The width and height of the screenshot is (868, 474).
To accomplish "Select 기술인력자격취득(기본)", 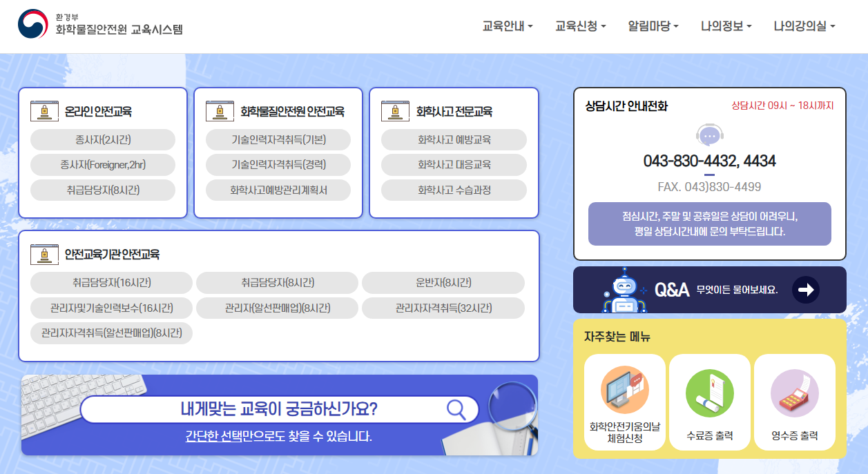I will [x=278, y=139].
